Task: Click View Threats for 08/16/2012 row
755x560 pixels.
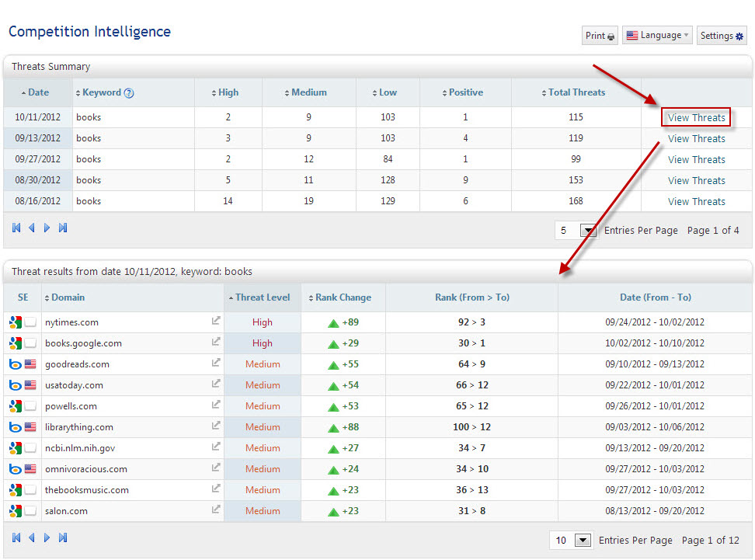Action: coord(696,201)
